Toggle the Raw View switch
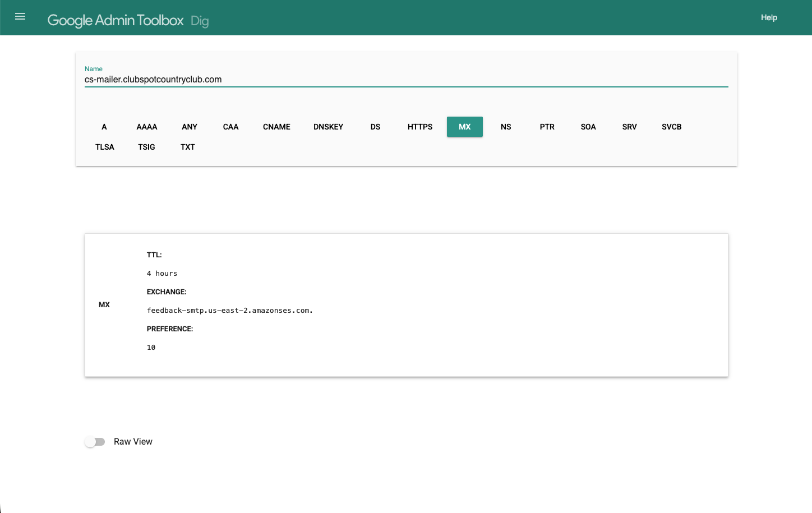Viewport: 812px width, 513px height. [x=95, y=442]
